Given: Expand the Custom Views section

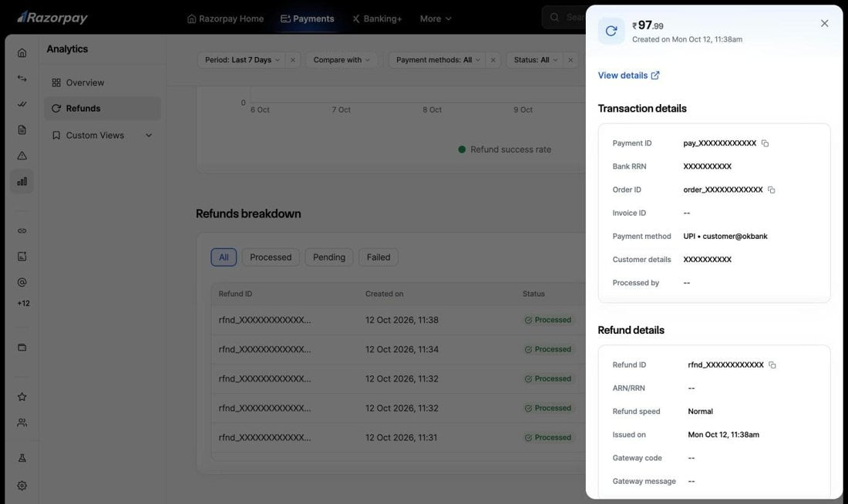Looking at the screenshot, I should pyautogui.click(x=103, y=135).
